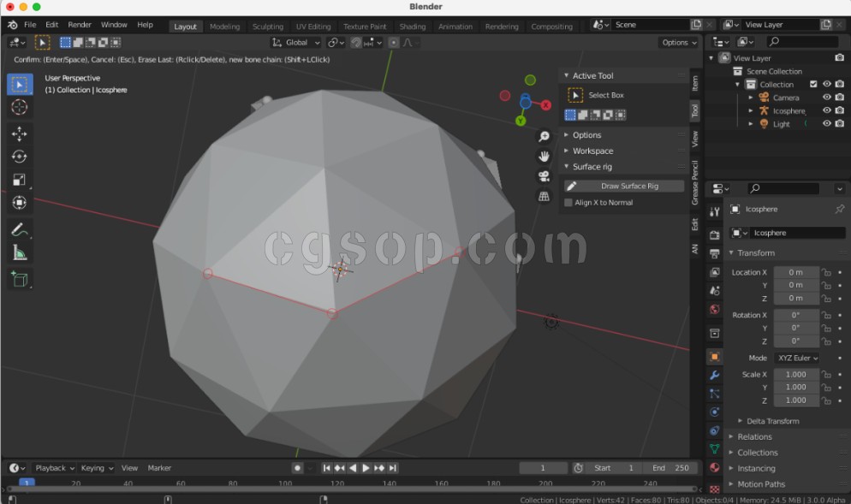The image size is (851, 504).
Task: Open the Render properties tab icon
Action: pyautogui.click(x=715, y=235)
